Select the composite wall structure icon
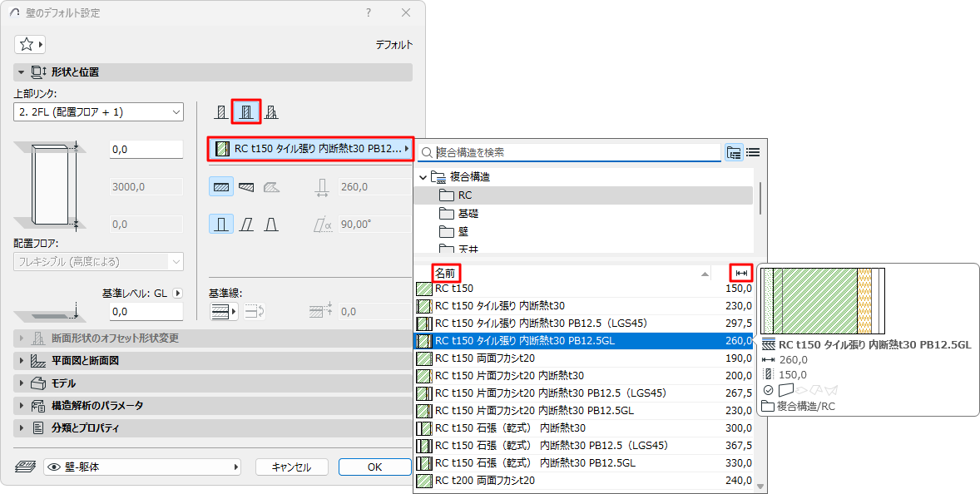The width and height of the screenshot is (980, 494). tap(246, 112)
